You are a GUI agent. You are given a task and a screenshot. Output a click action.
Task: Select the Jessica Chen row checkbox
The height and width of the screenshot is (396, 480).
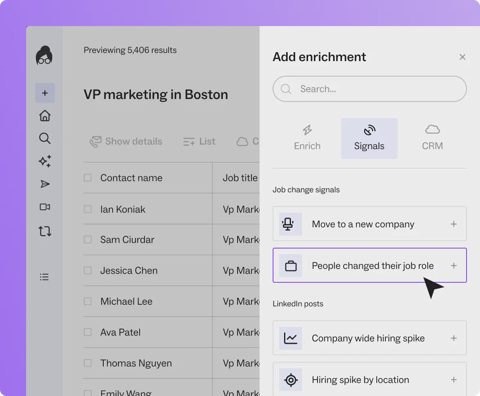88,270
